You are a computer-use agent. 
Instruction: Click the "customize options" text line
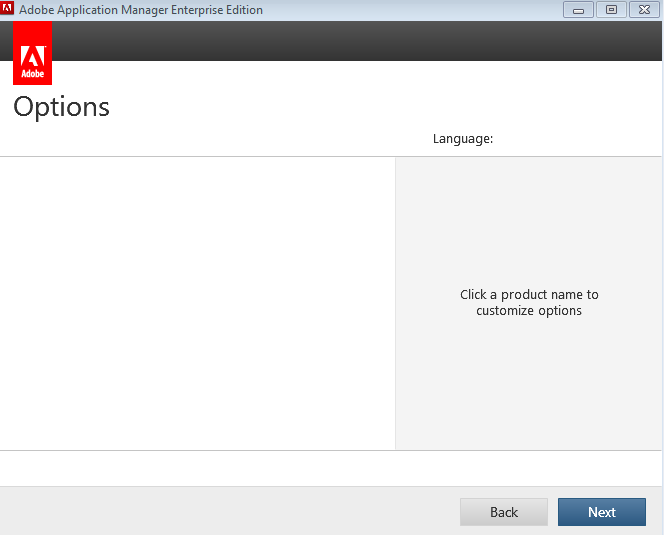click(529, 311)
